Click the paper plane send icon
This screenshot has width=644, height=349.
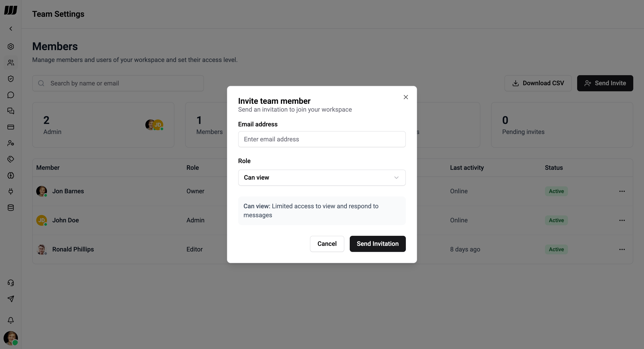point(11,299)
